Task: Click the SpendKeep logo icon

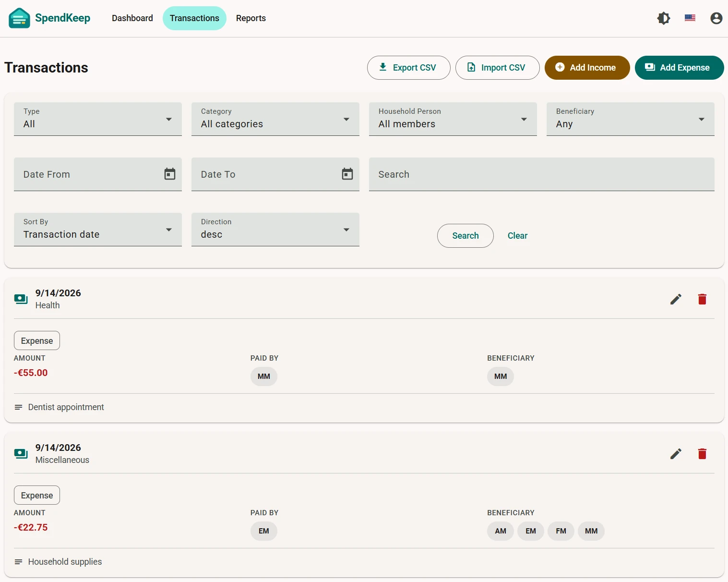Action: [x=19, y=18]
